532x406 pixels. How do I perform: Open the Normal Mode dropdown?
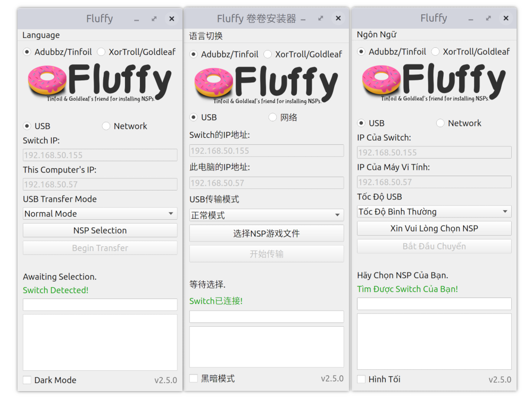click(x=100, y=213)
